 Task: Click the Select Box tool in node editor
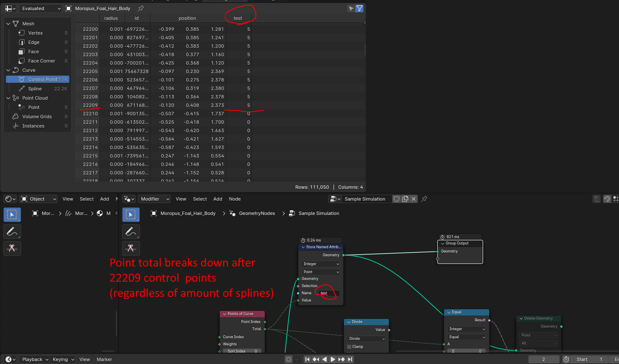click(131, 215)
